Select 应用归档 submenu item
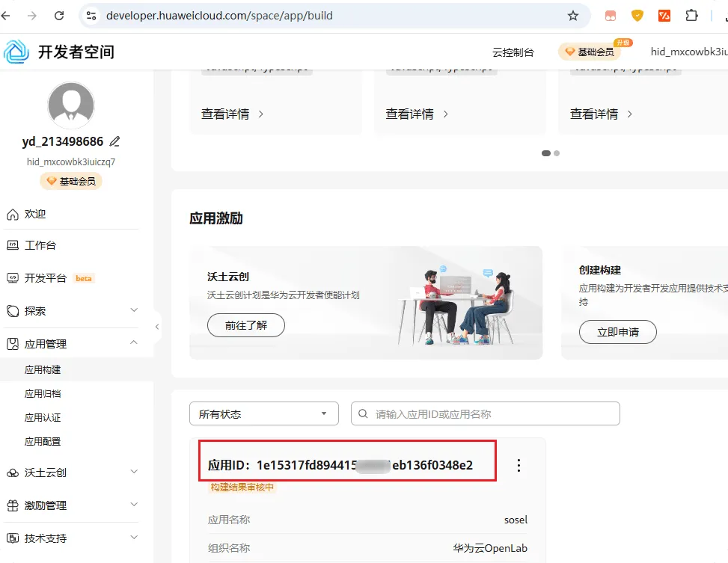The width and height of the screenshot is (728, 563). click(43, 394)
